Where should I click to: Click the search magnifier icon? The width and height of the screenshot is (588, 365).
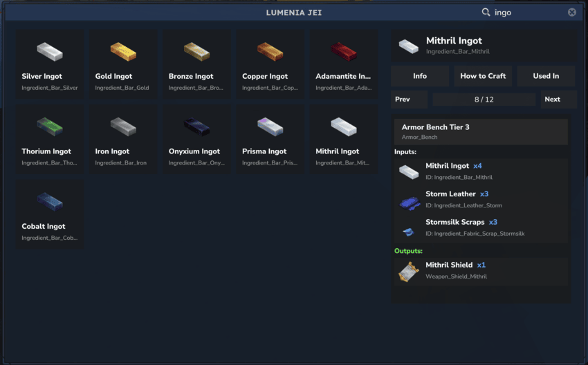click(x=486, y=12)
